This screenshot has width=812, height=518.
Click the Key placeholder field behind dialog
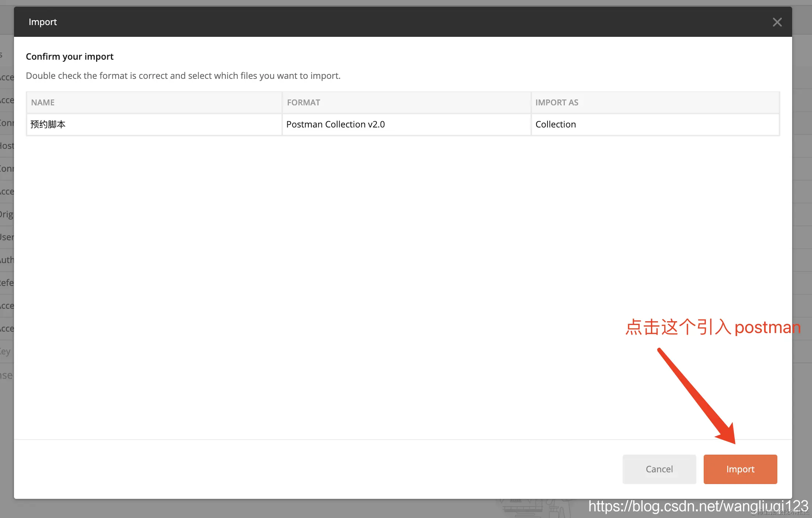pyautogui.click(x=6, y=351)
